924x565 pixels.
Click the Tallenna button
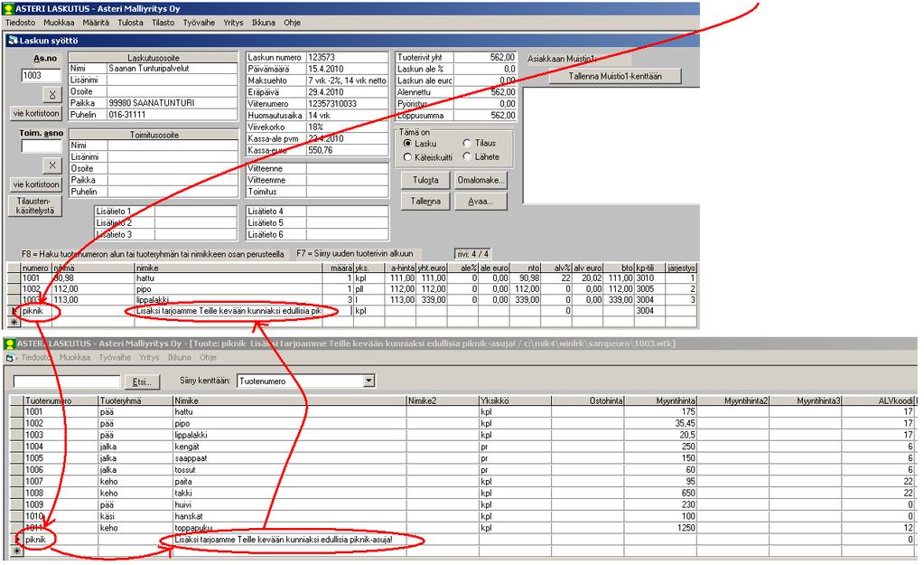(x=425, y=201)
